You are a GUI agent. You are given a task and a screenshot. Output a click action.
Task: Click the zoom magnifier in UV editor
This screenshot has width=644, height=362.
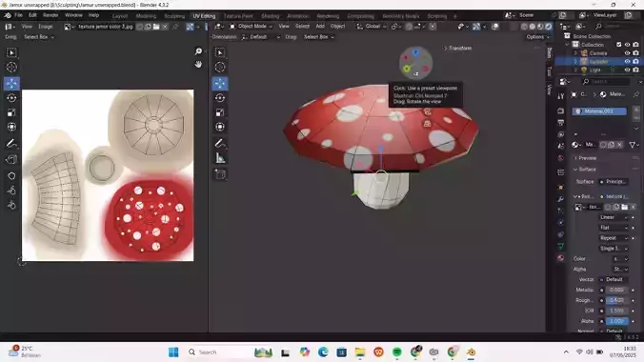click(198, 51)
